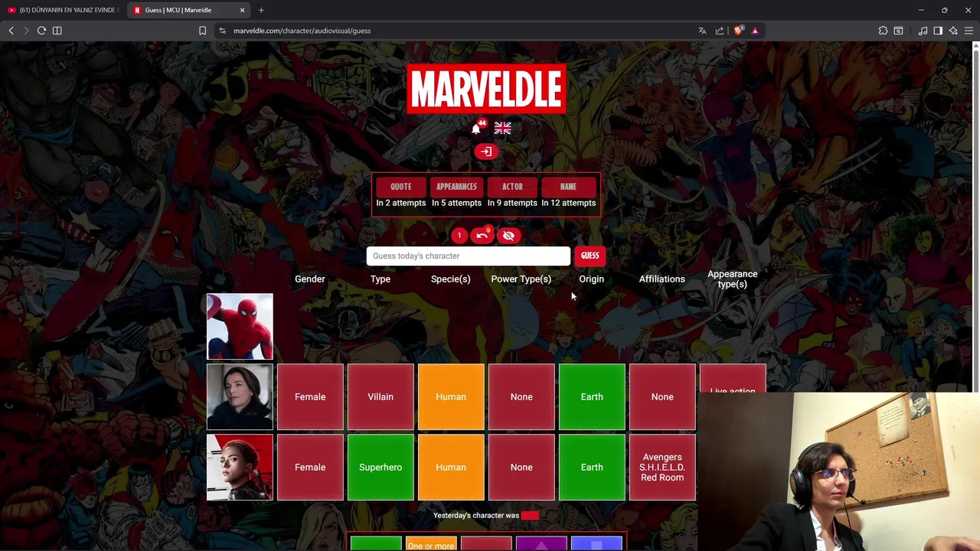Click the Origin column header
This screenshot has width=980, height=551.
pos(592,279)
